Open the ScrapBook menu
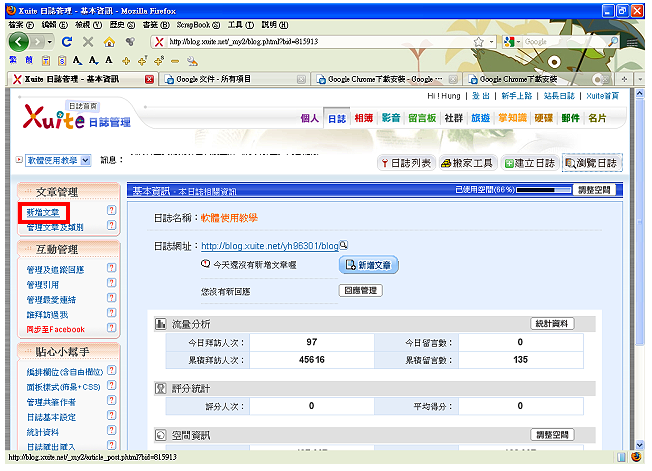652x471 pixels. coord(198,25)
